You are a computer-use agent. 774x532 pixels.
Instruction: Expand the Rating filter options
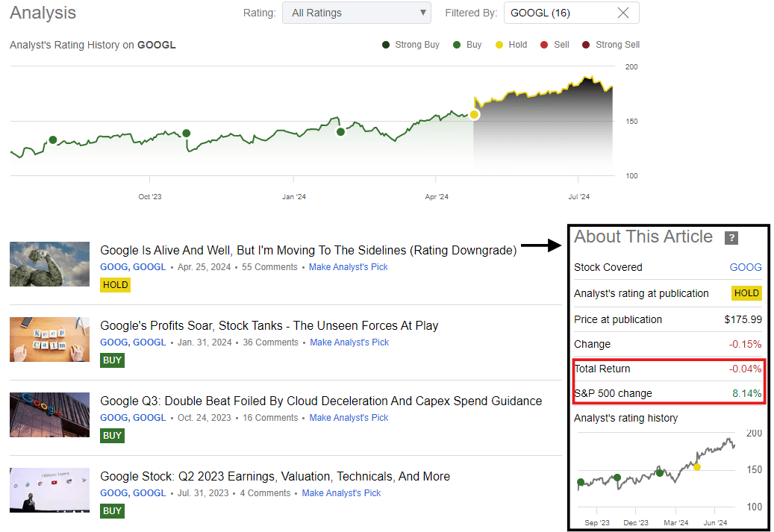point(424,13)
